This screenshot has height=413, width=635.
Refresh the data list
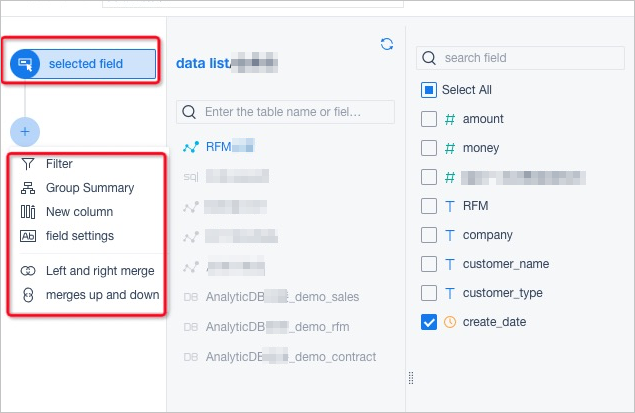pyautogui.click(x=387, y=44)
